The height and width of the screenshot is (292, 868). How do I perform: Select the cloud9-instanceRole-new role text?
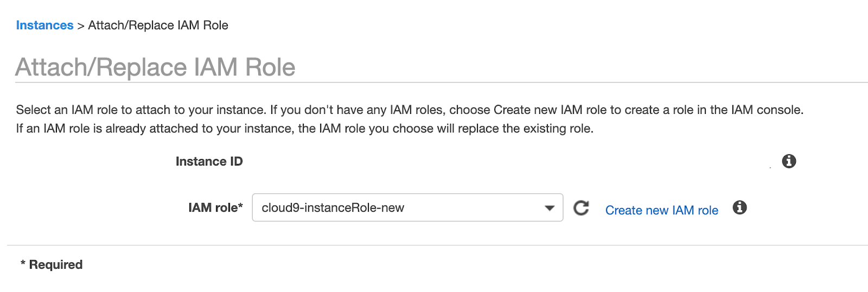[x=333, y=208]
